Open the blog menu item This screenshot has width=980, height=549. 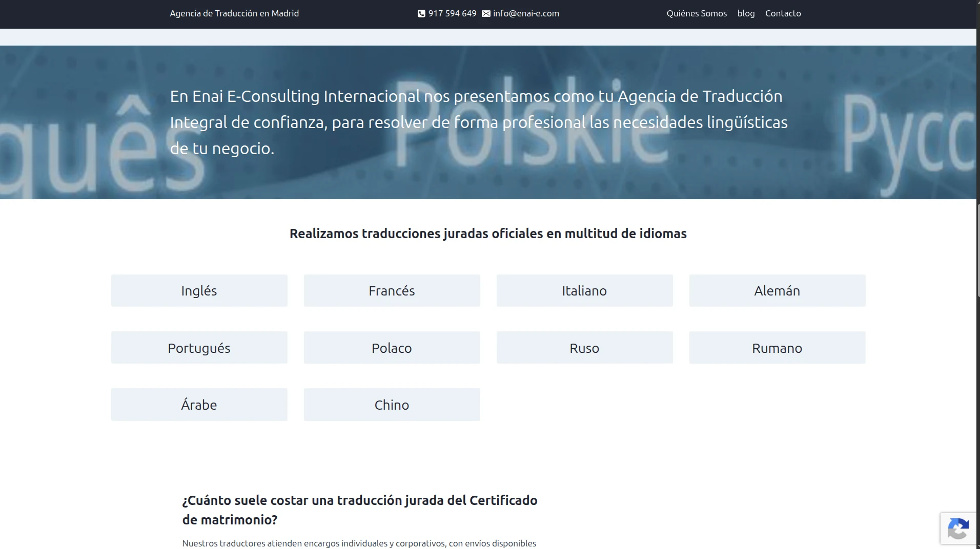(x=746, y=13)
